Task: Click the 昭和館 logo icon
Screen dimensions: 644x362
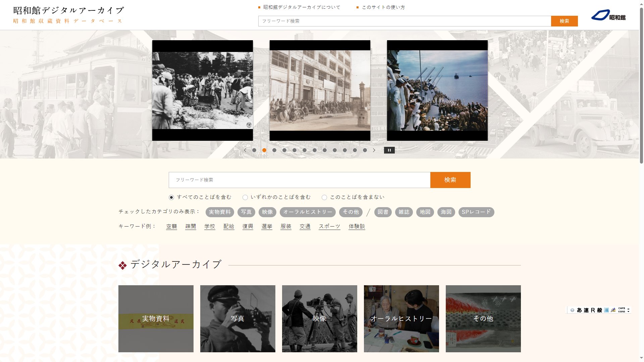Action: click(x=608, y=15)
